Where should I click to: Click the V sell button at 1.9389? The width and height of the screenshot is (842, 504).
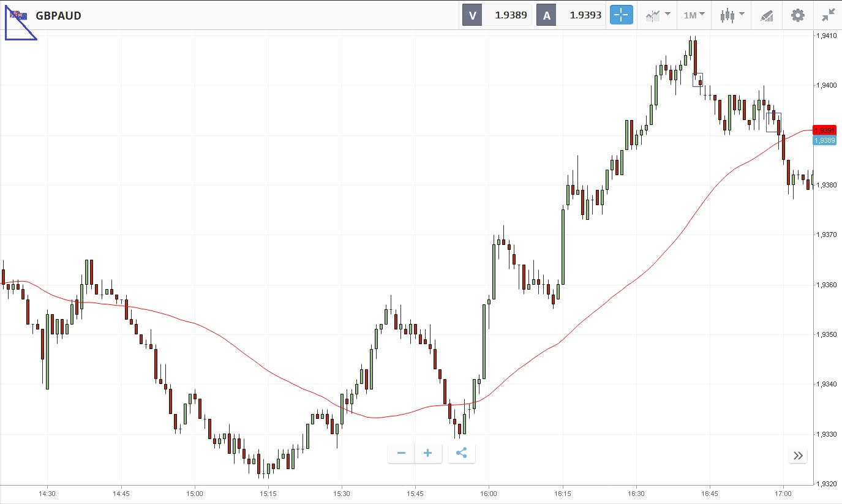(x=496, y=15)
